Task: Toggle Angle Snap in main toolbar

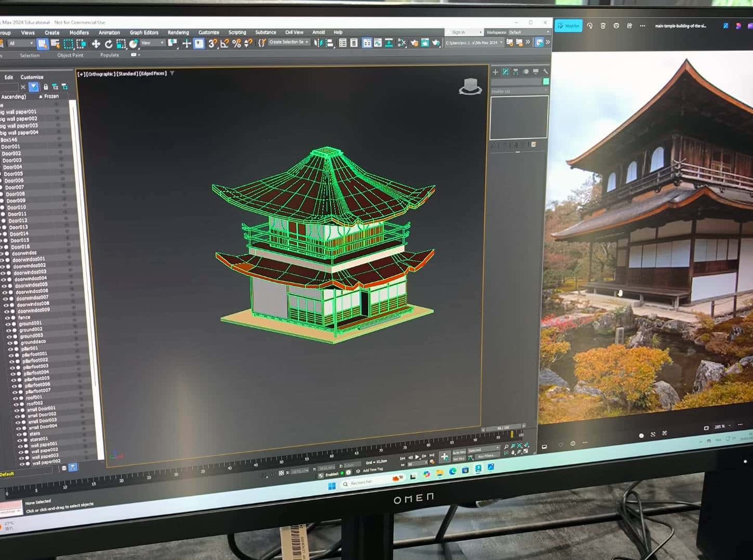Action: (x=225, y=44)
